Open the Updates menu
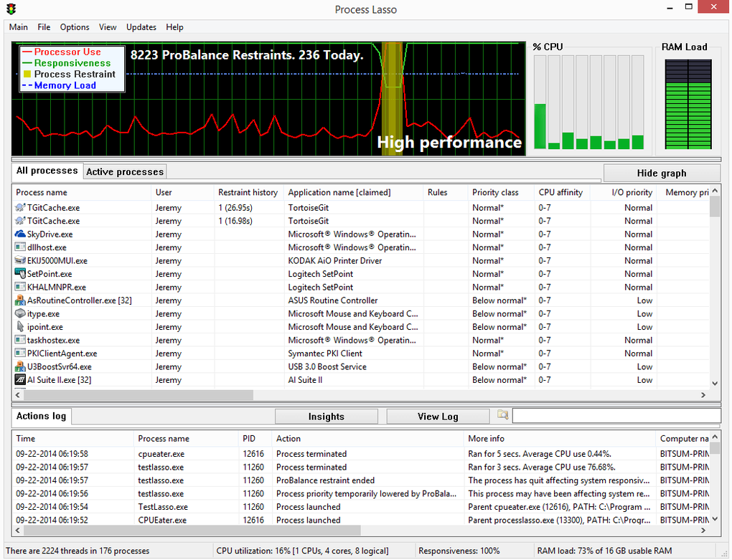732x560 pixels. click(x=141, y=27)
